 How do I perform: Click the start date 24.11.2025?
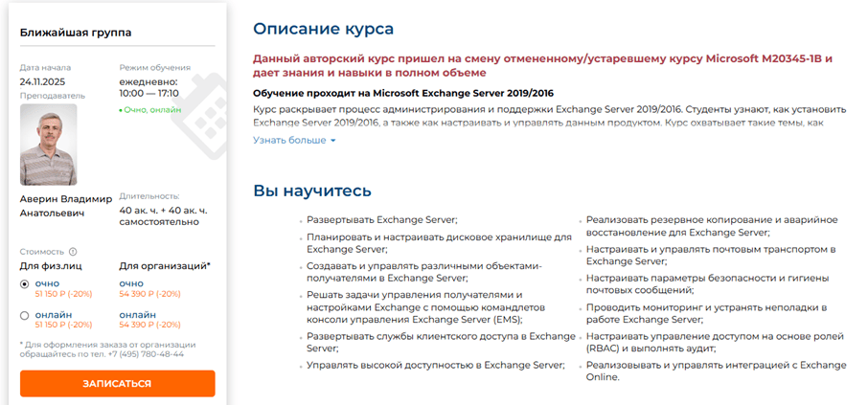click(x=42, y=82)
